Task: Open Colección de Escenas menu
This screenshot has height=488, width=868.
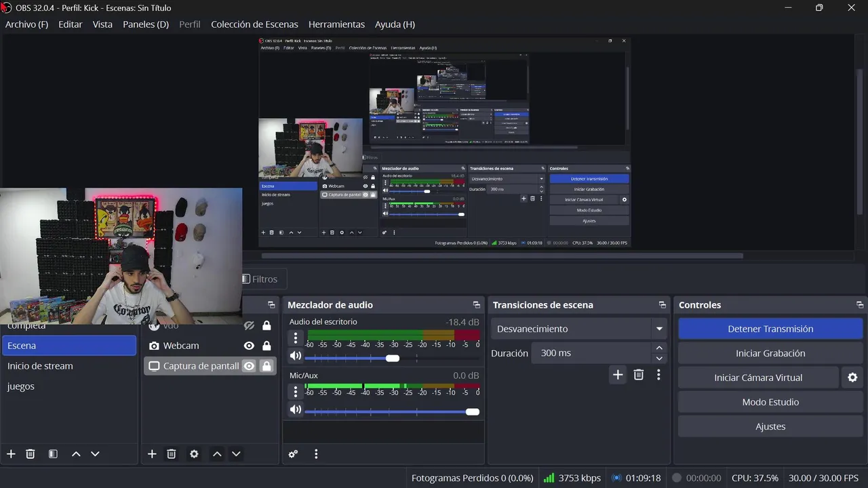Action: pyautogui.click(x=254, y=24)
